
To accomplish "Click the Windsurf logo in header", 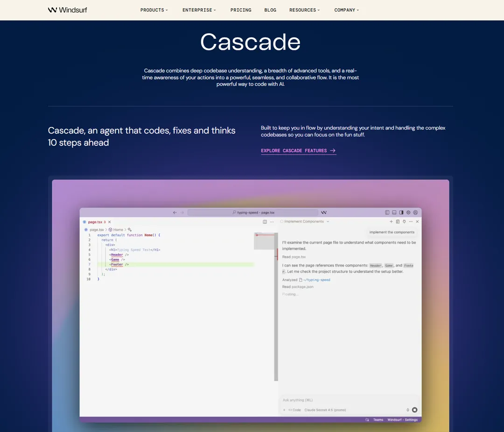I will 67,10.
